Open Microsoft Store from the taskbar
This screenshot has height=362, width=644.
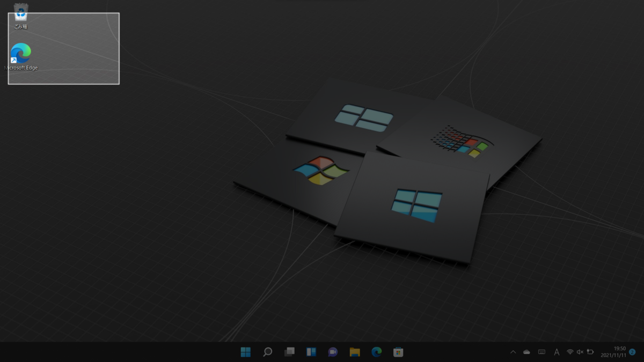tap(398, 352)
